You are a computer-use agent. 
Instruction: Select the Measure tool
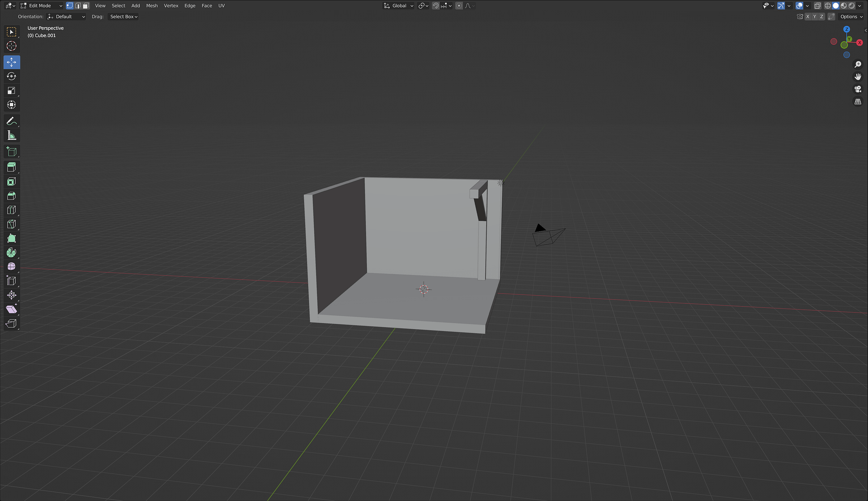(11, 136)
